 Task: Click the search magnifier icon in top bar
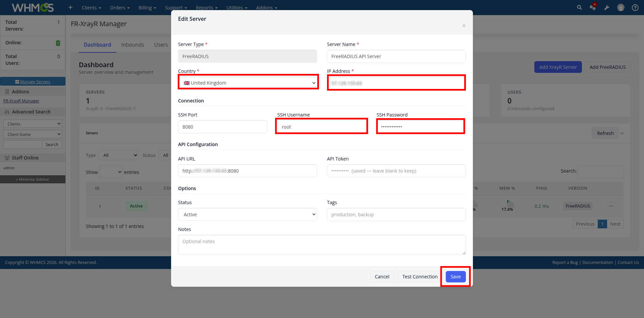coord(579,7)
